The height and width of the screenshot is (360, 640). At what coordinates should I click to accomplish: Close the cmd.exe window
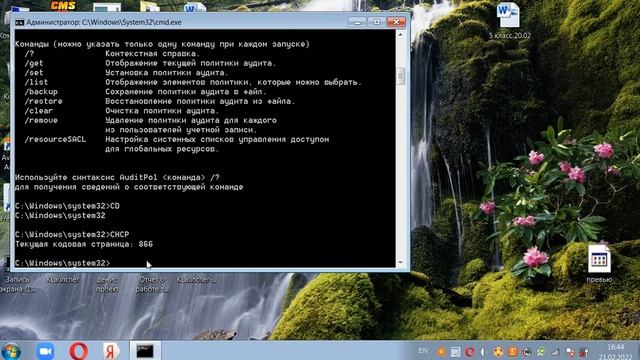pos(396,22)
